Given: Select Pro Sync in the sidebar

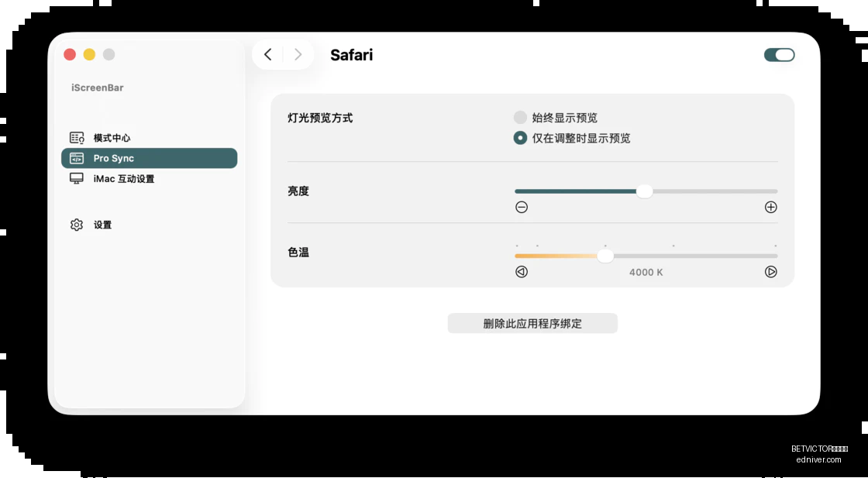Looking at the screenshot, I should click(x=149, y=158).
